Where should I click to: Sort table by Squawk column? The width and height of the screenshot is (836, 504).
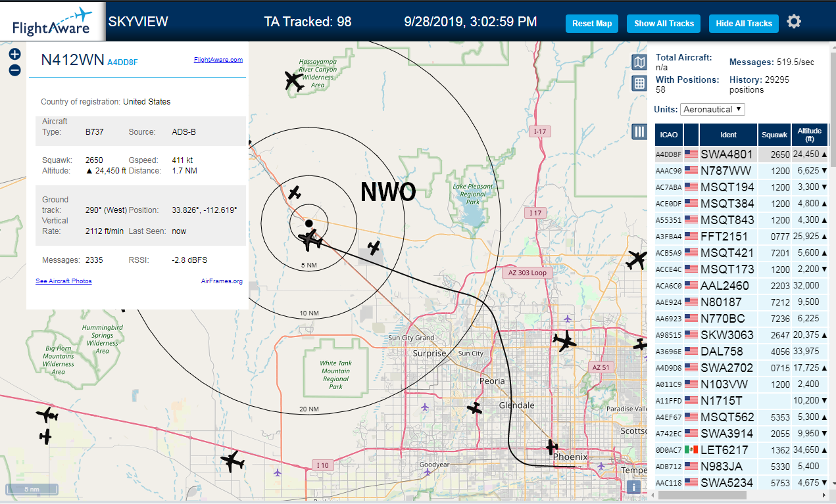[x=774, y=135]
